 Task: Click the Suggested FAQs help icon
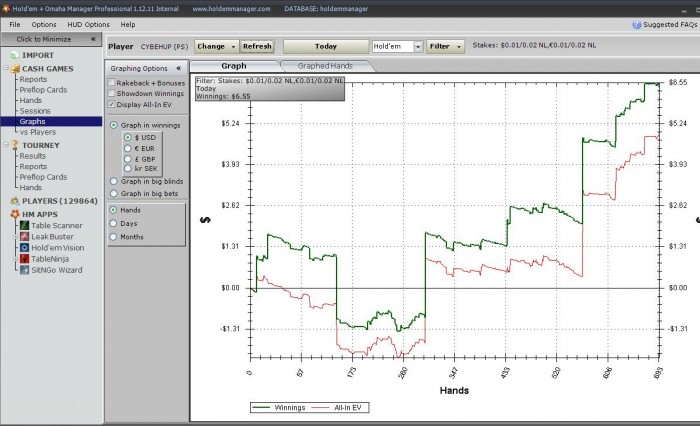tap(637, 23)
